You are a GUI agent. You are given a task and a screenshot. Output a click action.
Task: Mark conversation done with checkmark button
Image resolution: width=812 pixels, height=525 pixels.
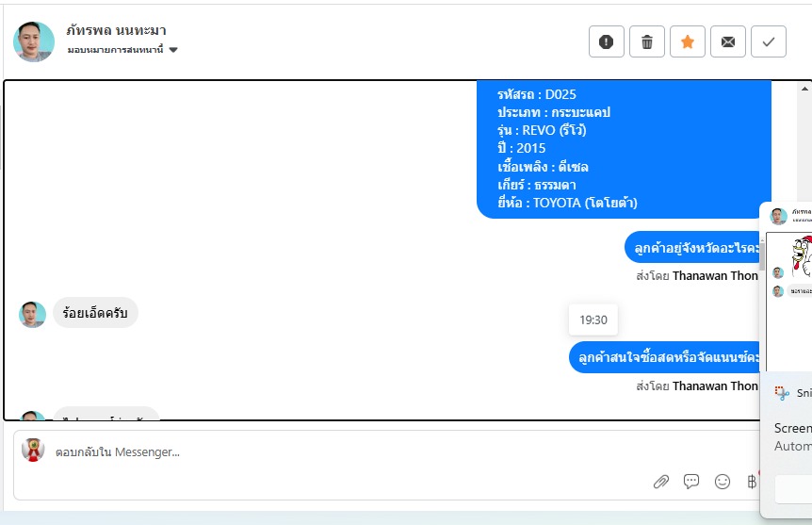pos(769,41)
